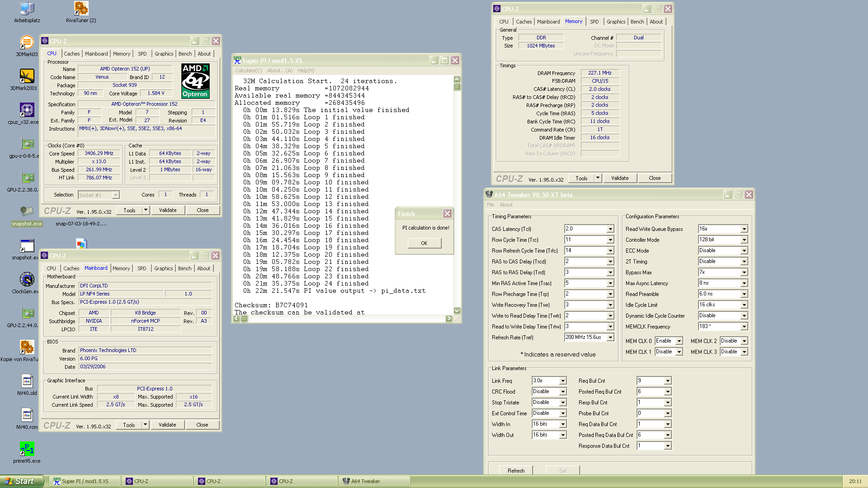868x488 pixels.
Task: Open the Max Async Latency dropdown
Action: coord(744,283)
